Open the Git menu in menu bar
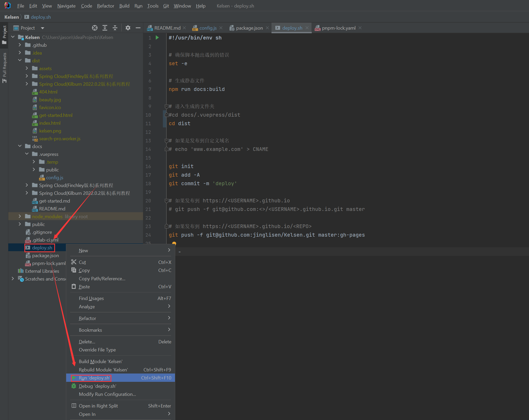 click(x=166, y=6)
